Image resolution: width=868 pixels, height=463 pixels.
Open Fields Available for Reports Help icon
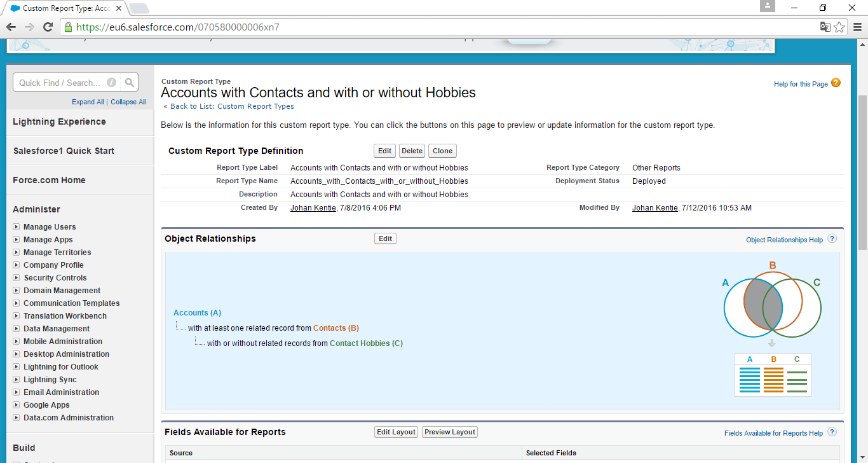point(832,432)
